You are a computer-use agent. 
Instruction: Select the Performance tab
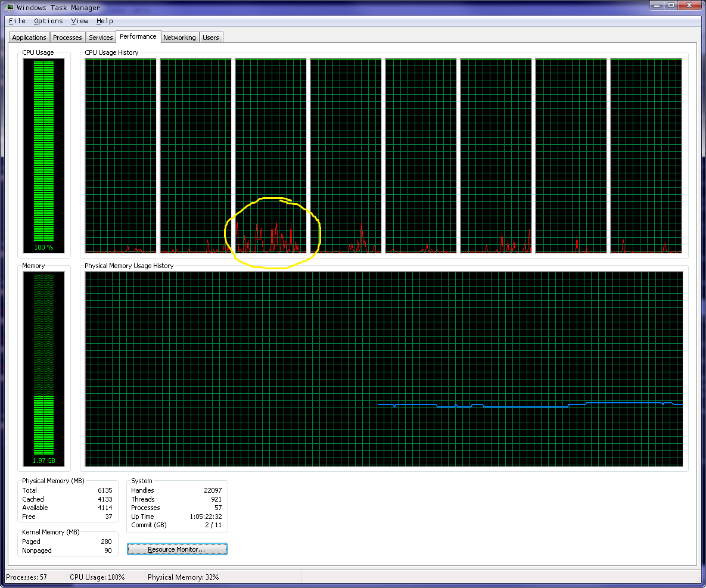(x=138, y=36)
